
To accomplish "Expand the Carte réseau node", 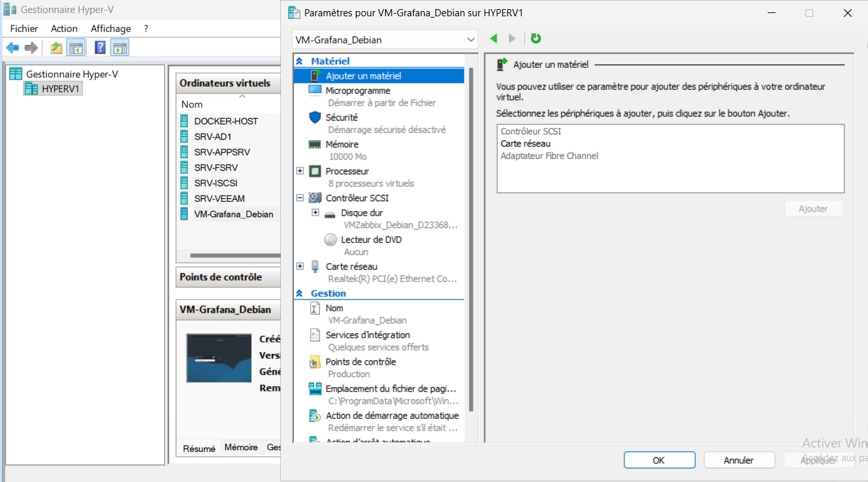I will pyautogui.click(x=300, y=266).
